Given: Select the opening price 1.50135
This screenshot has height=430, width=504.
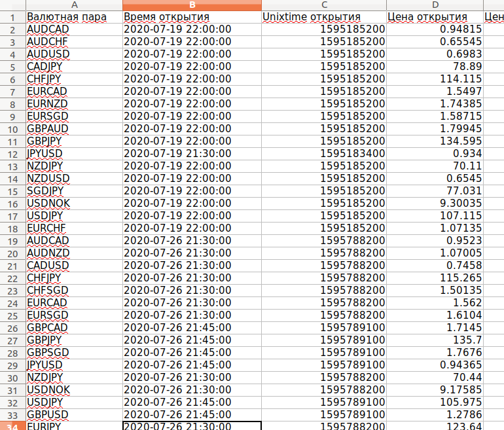Looking at the screenshot, I should (x=435, y=291).
